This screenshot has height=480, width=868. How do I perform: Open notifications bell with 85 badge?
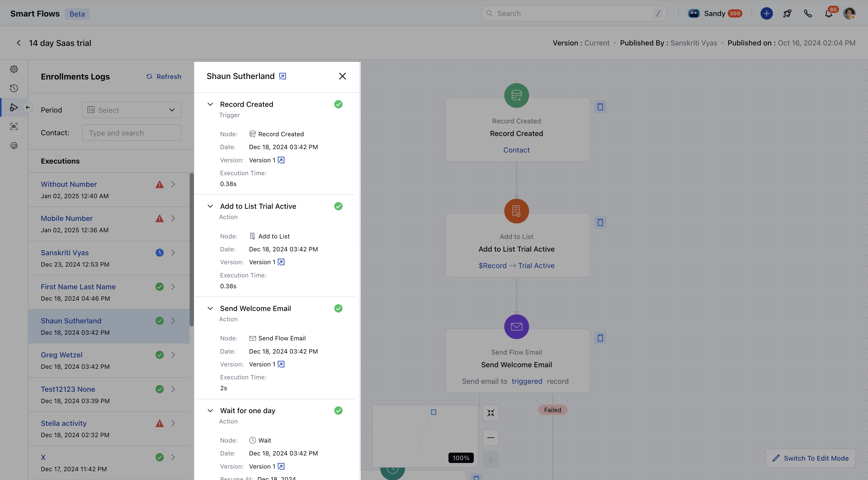pos(828,13)
